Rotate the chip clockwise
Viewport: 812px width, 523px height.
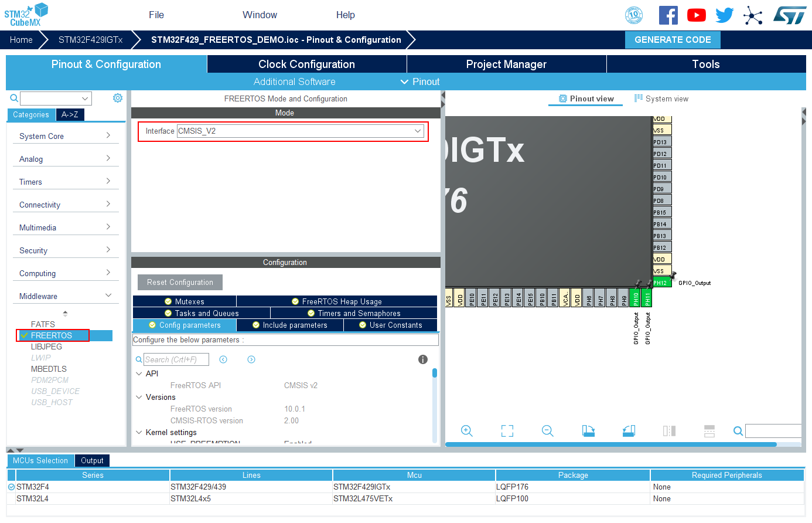[588, 431]
